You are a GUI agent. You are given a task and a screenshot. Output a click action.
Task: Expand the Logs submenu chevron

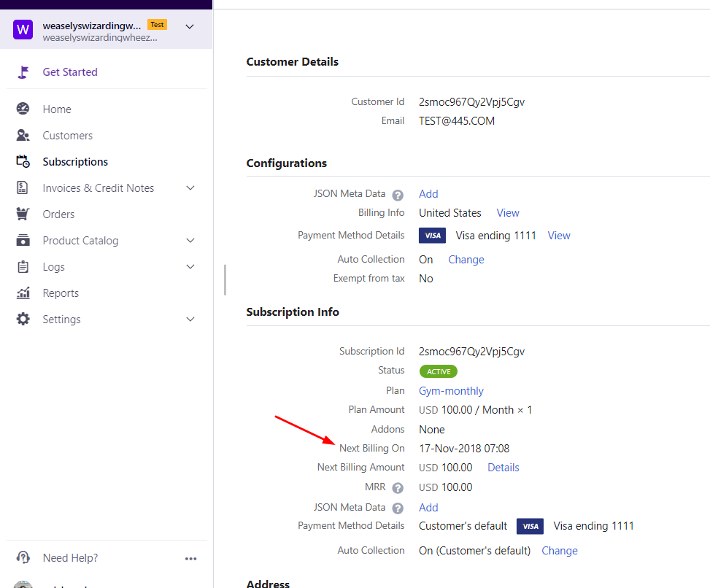tap(190, 267)
